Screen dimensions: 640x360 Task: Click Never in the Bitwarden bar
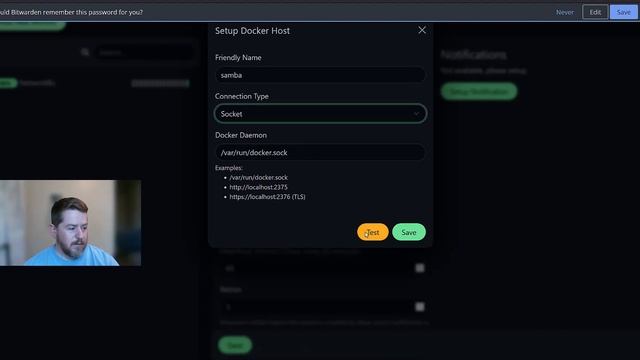564,12
